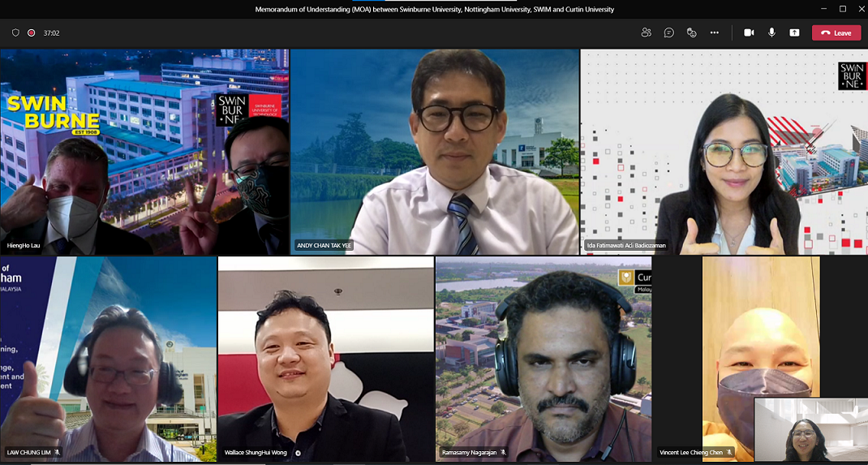
Task: Click the self-view preview thumbnail
Action: [811, 429]
